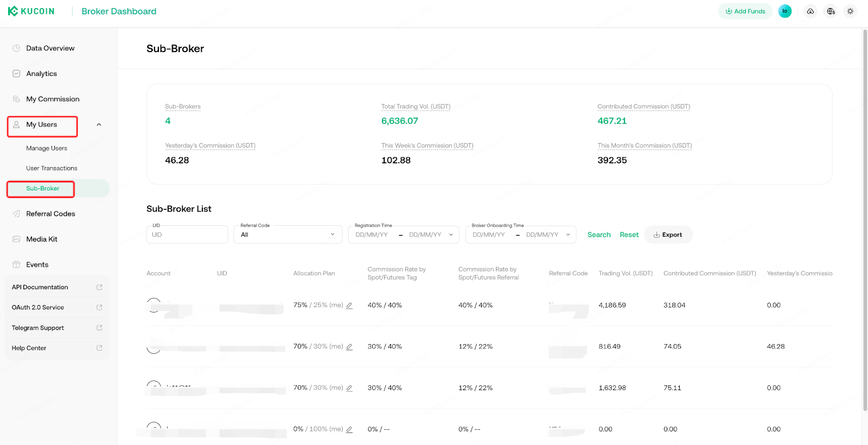Click the KuCoin logo in header
Image resolution: width=868 pixels, height=445 pixels.
coord(31,11)
